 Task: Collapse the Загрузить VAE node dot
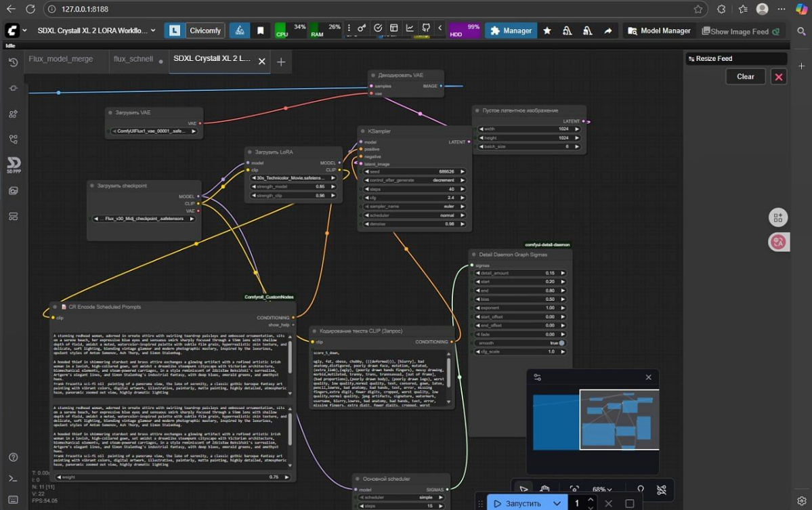tap(110, 112)
